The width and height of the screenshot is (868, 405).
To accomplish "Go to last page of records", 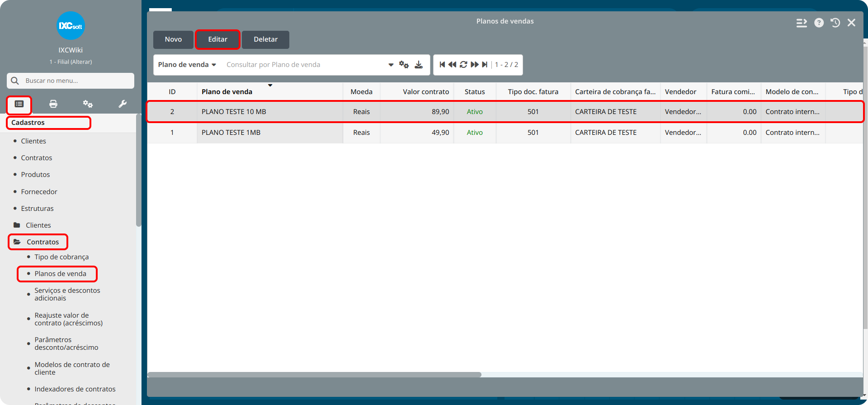I will [485, 65].
